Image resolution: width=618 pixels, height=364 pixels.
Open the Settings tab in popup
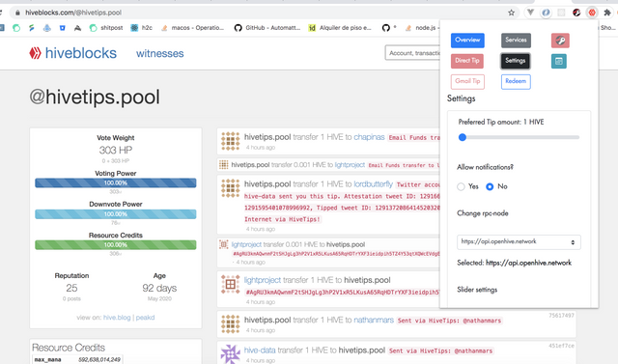click(516, 61)
